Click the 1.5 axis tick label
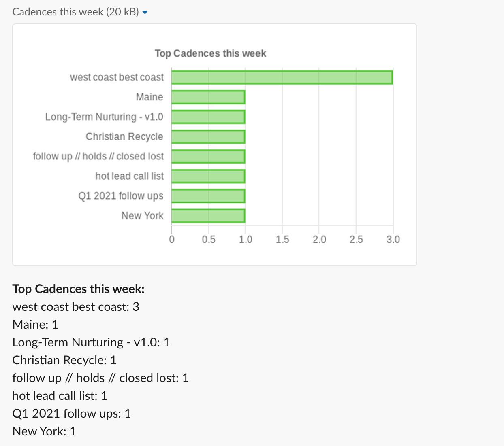 [282, 240]
